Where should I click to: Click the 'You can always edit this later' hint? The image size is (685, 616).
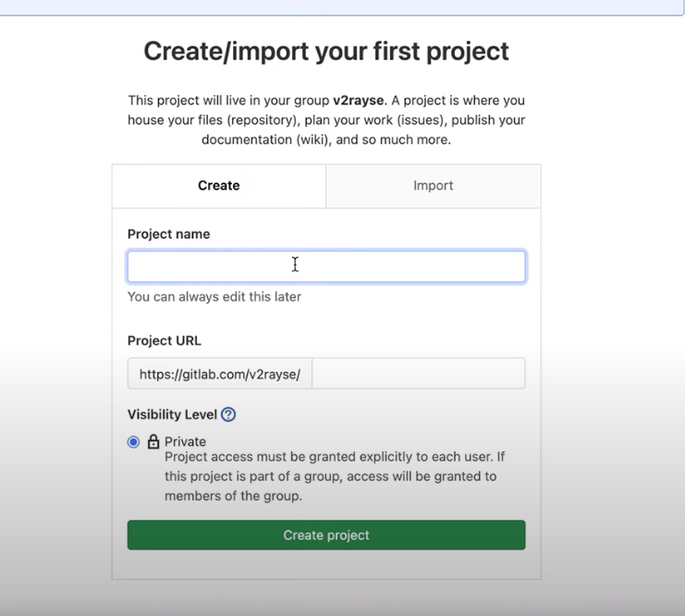click(214, 297)
